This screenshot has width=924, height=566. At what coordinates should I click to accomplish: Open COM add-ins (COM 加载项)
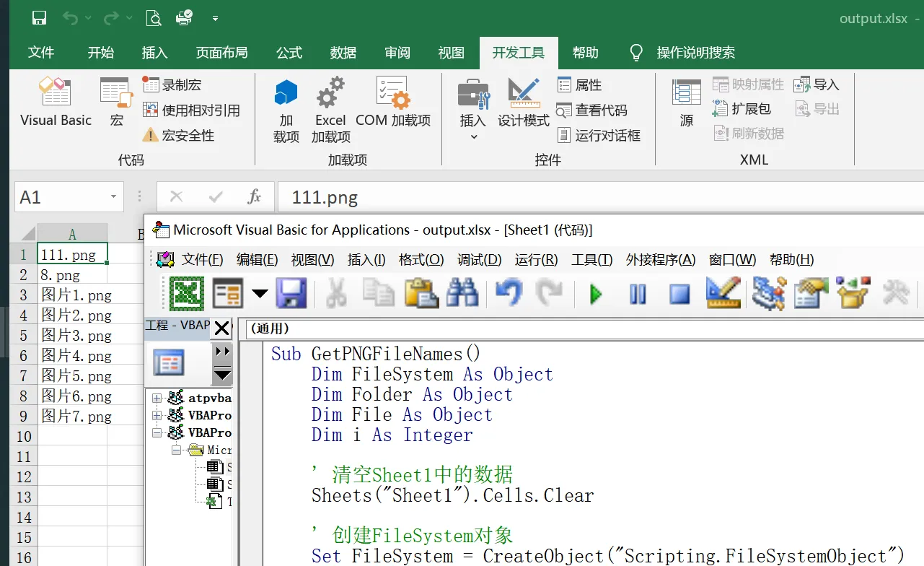[x=393, y=102]
